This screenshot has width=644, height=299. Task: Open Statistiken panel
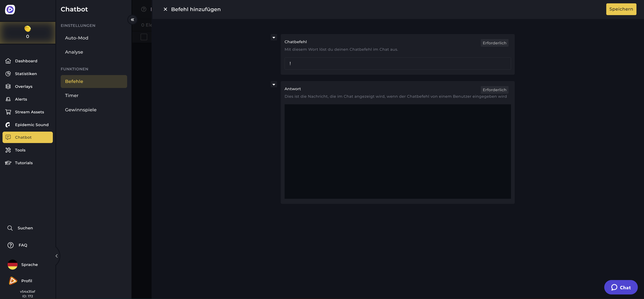[x=26, y=73]
